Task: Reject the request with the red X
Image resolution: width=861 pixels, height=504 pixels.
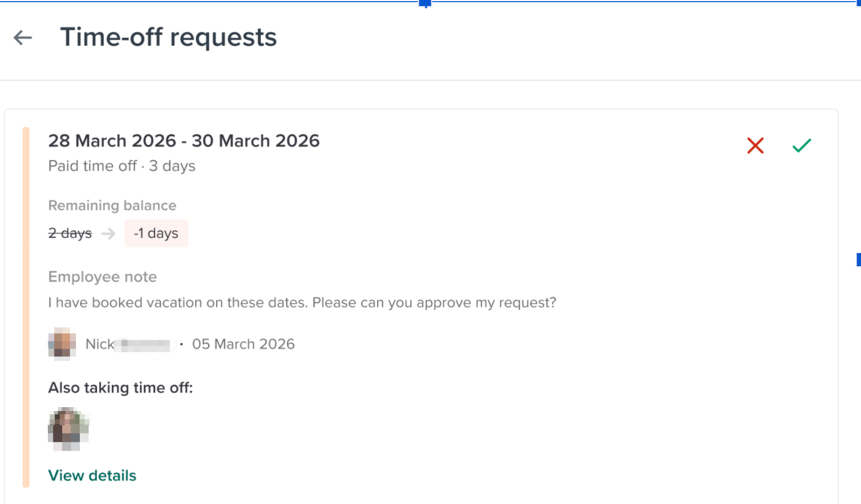Action: pyautogui.click(x=755, y=145)
